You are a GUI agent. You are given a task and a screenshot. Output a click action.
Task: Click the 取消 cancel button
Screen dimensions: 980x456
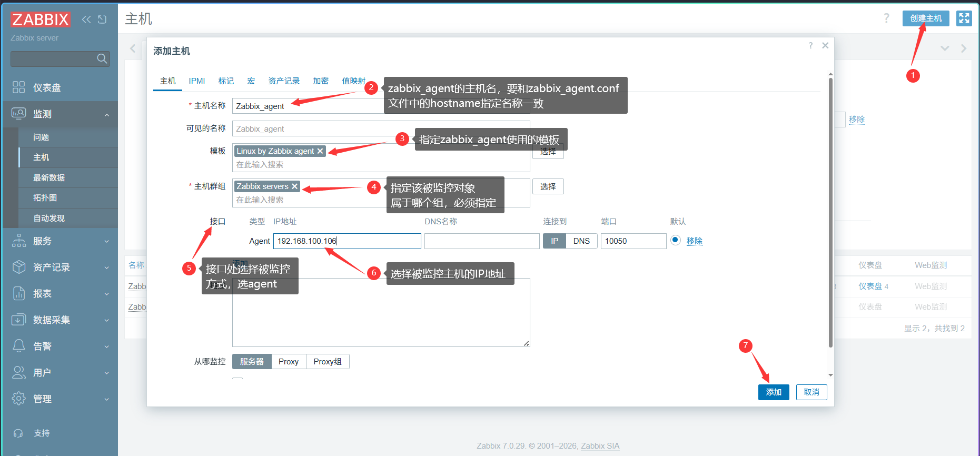tap(811, 392)
